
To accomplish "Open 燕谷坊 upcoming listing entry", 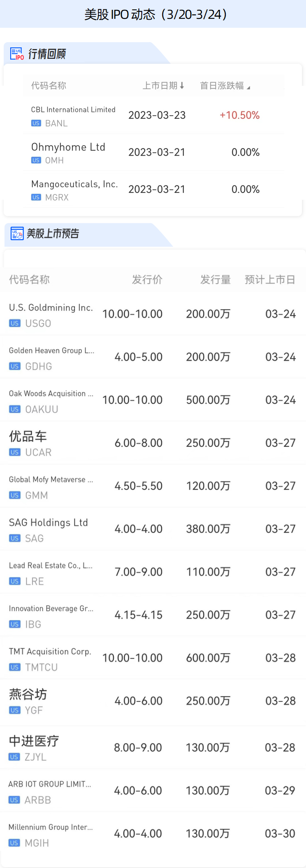I will click(x=28, y=694).
